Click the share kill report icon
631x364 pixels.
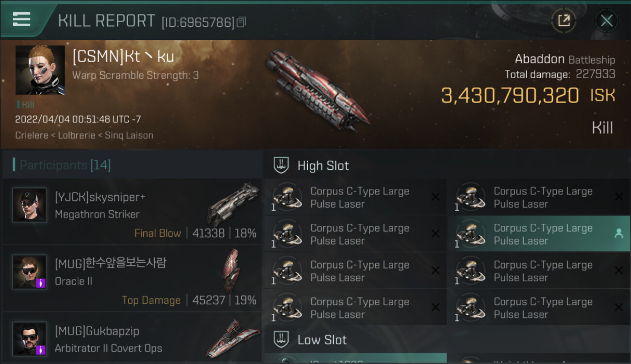pyautogui.click(x=564, y=20)
